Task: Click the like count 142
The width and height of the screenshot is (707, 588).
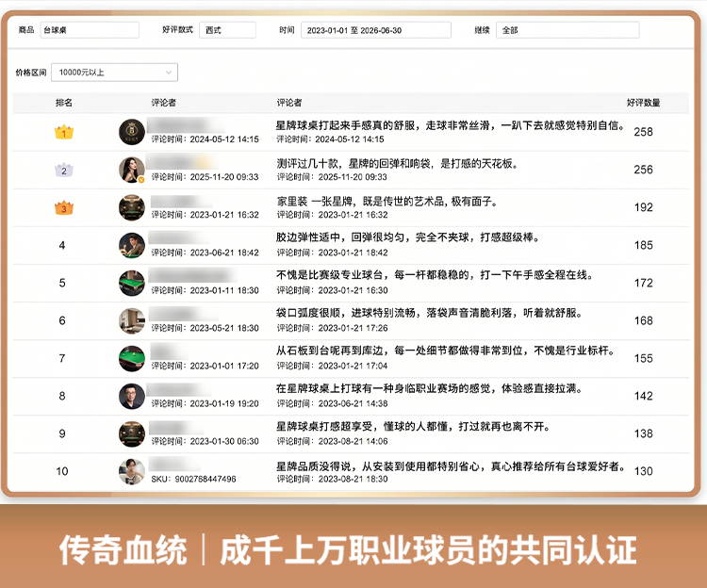Action: click(644, 396)
